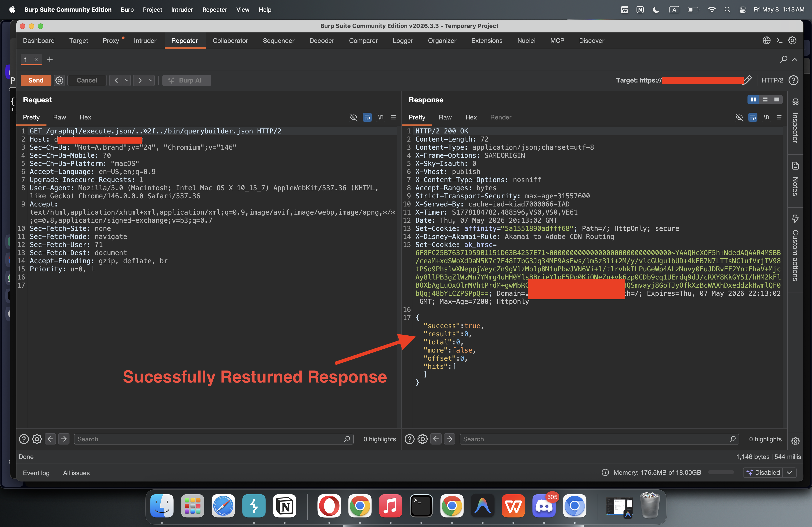This screenshot has height=527, width=812.
Task: Expand the forward history dropdown arrow
Action: pyautogui.click(x=150, y=80)
